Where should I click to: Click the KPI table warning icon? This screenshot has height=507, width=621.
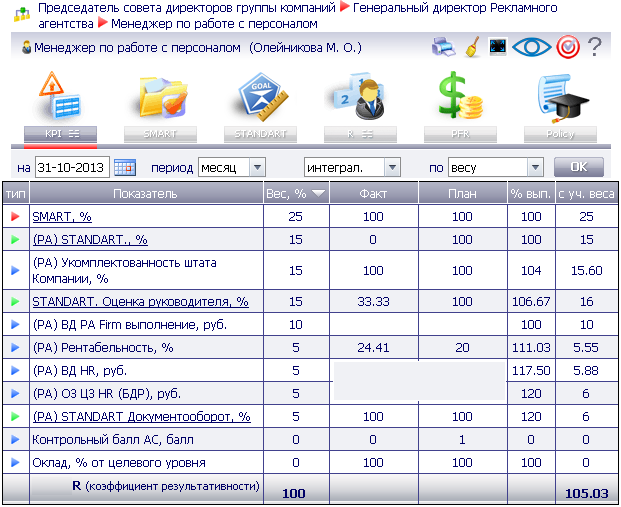[x=60, y=96]
